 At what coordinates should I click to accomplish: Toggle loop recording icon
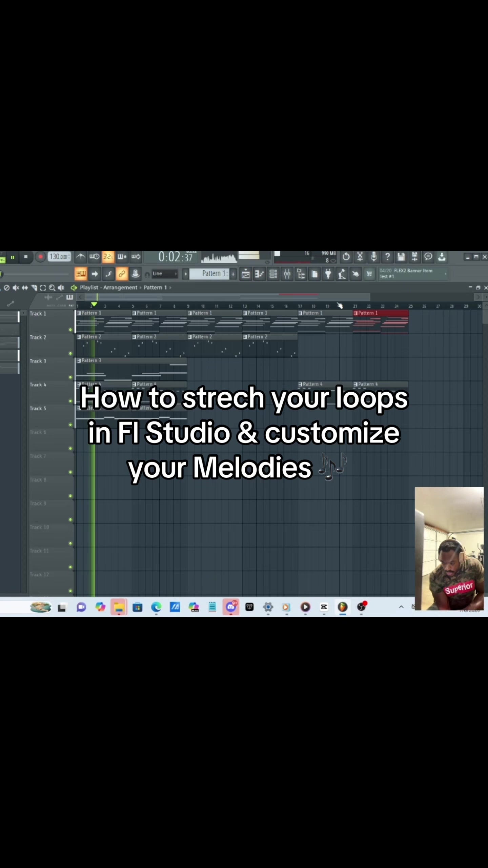(x=136, y=257)
